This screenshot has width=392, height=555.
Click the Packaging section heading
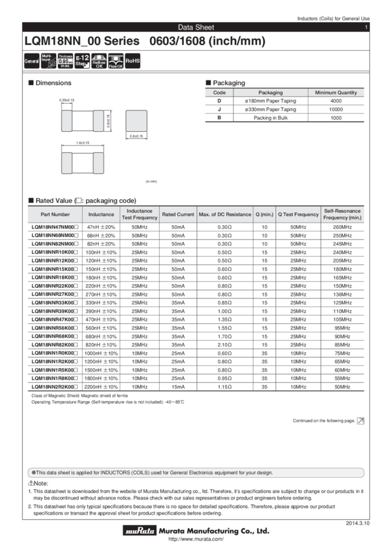tap(225, 83)
